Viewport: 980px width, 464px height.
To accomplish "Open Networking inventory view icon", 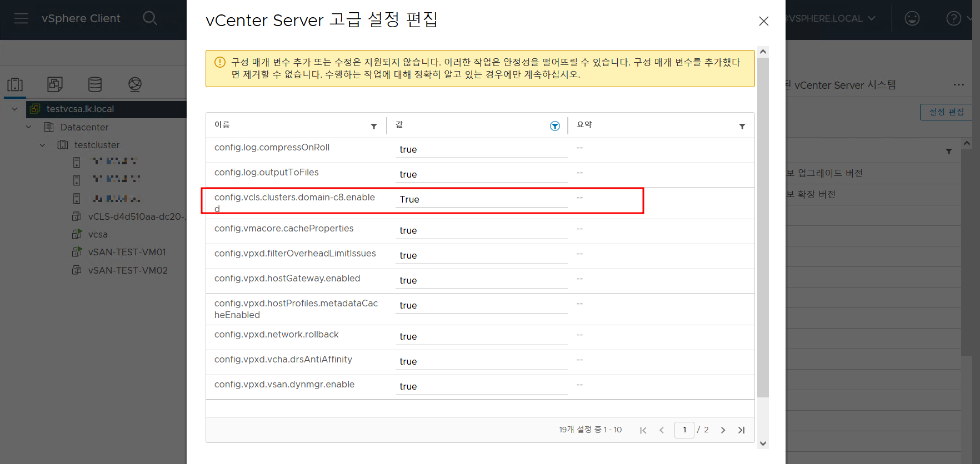I will tap(135, 84).
